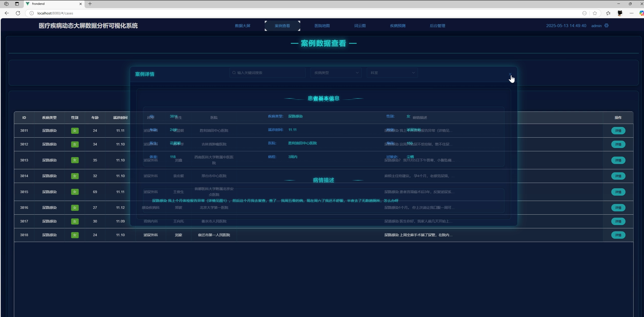
Task: Open browser tab actions icon
Action: pos(17,4)
